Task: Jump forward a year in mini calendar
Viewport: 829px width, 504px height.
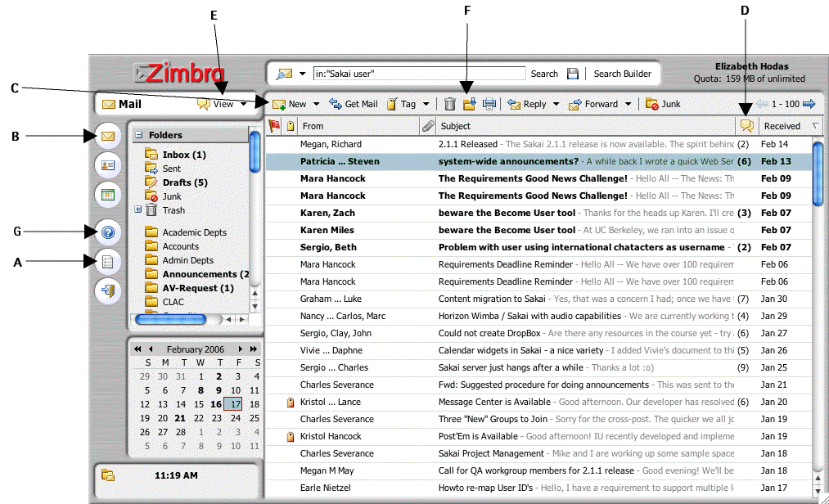Action: click(x=253, y=349)
